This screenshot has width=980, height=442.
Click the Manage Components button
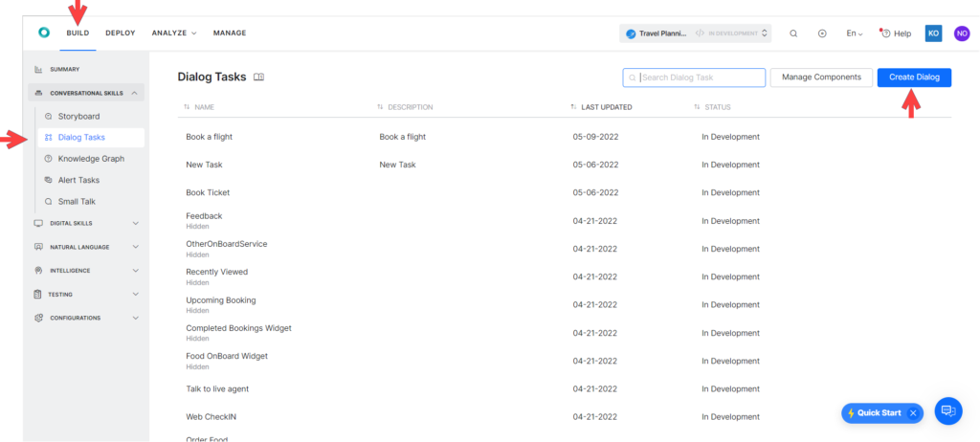(821, 77)
